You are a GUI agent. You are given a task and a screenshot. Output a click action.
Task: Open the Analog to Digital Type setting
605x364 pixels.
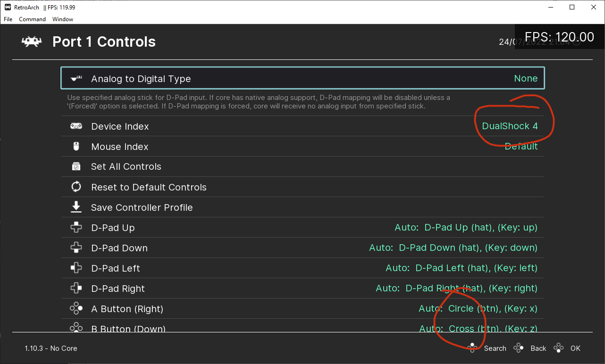coord(302,78)
